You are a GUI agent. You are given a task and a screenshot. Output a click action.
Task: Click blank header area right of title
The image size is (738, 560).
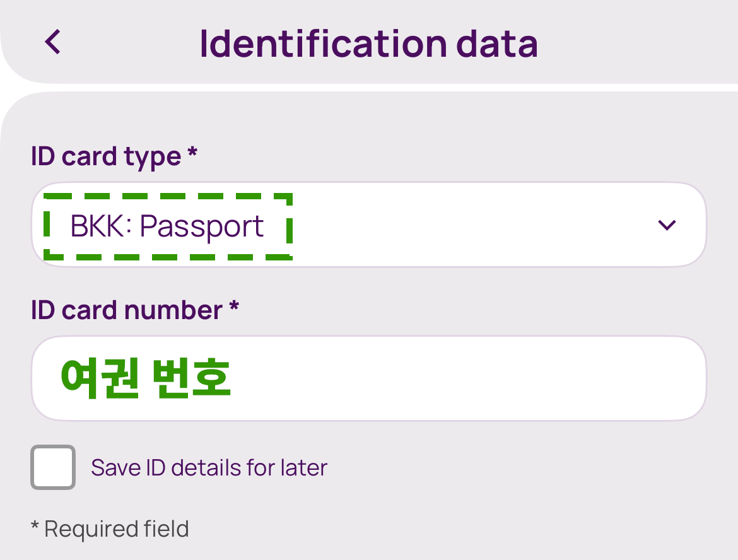pos(637,43)
